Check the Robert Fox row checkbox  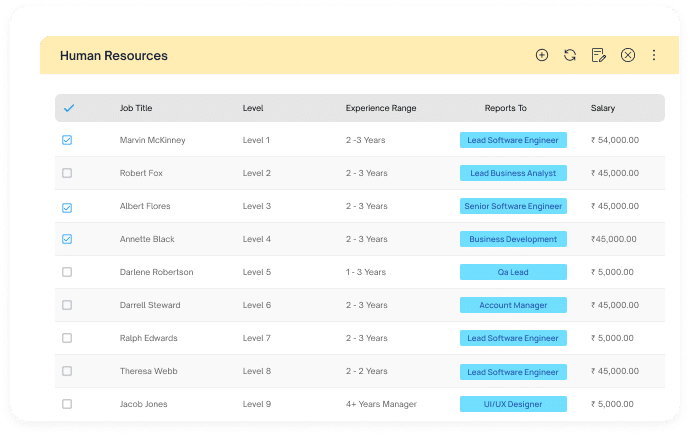point(67,173)
